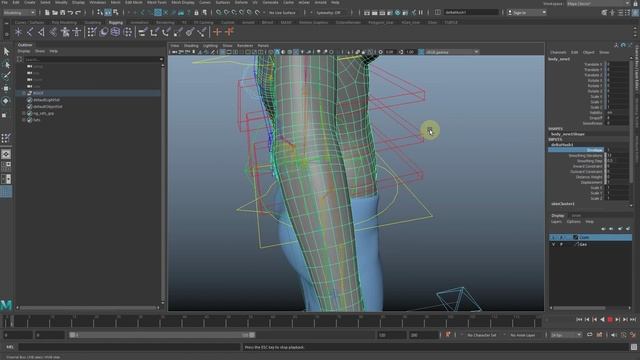This screenshot has width=640, height=360.
Task: Click the Bind Skin figure icon on shelf
Action: click(65, 32)
